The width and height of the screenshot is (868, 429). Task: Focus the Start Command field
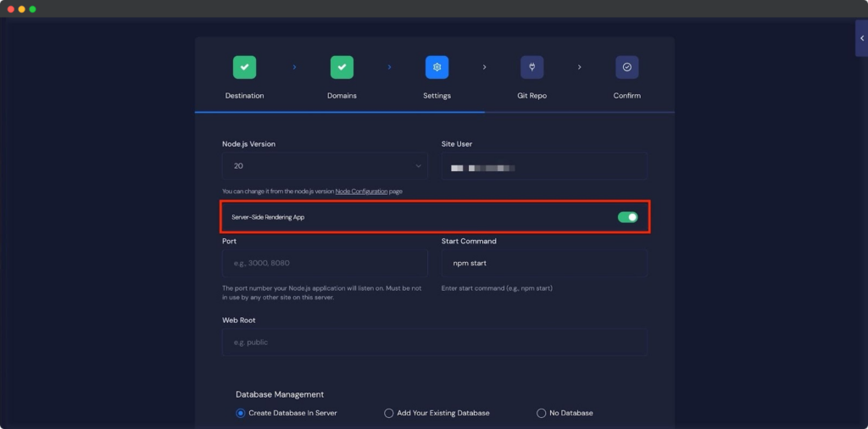pos(544,264)
